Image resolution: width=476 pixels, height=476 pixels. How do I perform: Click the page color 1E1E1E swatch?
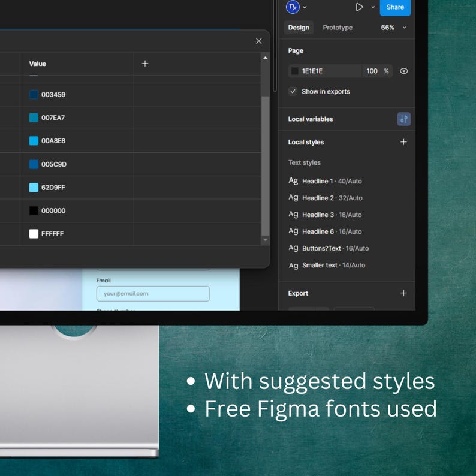point(294,71)
